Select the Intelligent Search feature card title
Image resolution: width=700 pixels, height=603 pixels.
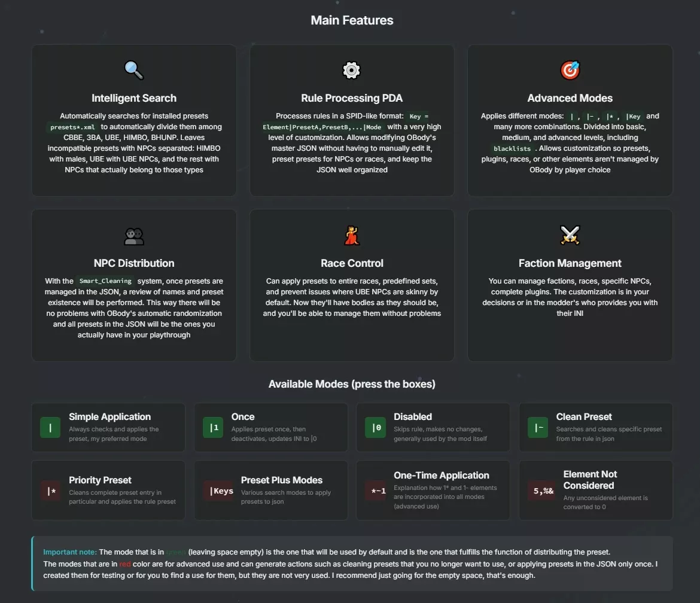(x=134, y=98)
